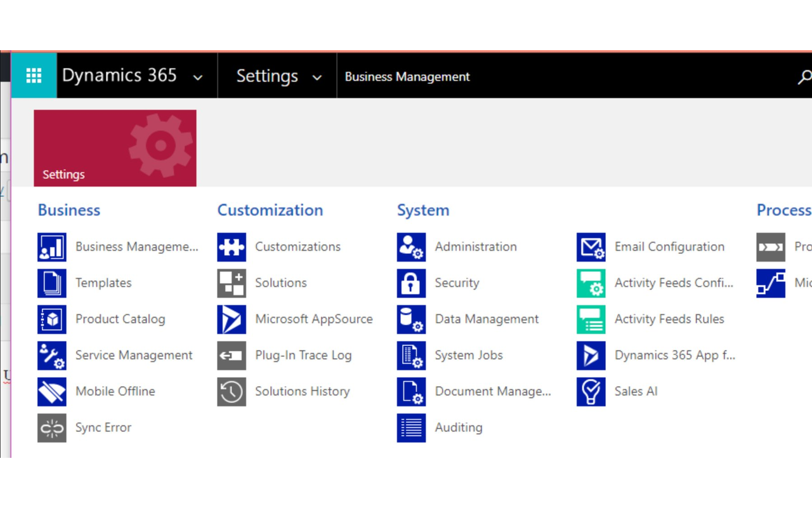Open the Service Management link
The height and width of the screenshot is (508, 812).
(134, 356)
